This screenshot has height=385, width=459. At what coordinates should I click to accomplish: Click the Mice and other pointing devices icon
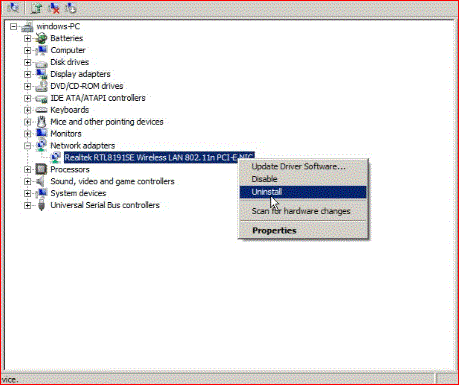point(41,122)
